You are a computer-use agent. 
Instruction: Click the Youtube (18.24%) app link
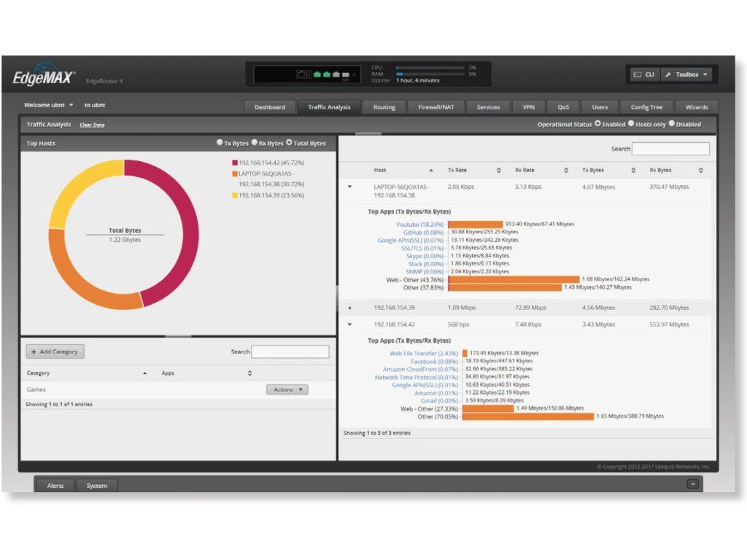click(x=419, y=225)
